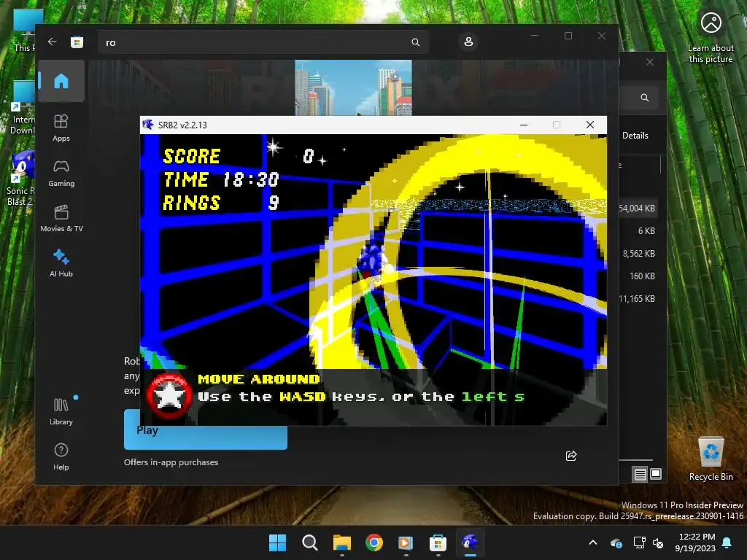Open the Windows Start menu
Image resolution: width=747 pixels, height=560 pixels.
coord(277,542)
